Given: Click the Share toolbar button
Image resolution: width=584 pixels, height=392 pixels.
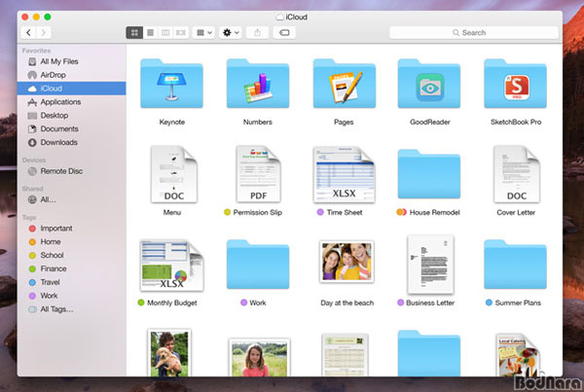Looking at the screenshot, I should coord(257,33).
